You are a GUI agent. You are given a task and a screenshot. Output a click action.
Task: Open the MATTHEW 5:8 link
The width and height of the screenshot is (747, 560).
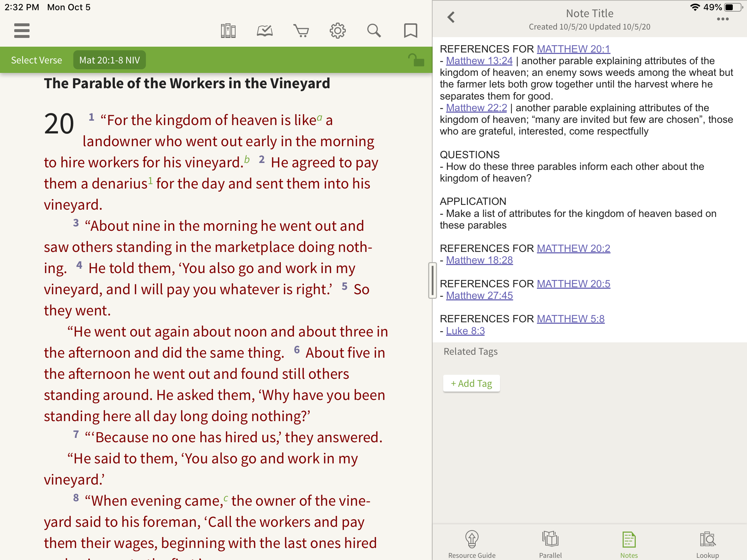570,319
